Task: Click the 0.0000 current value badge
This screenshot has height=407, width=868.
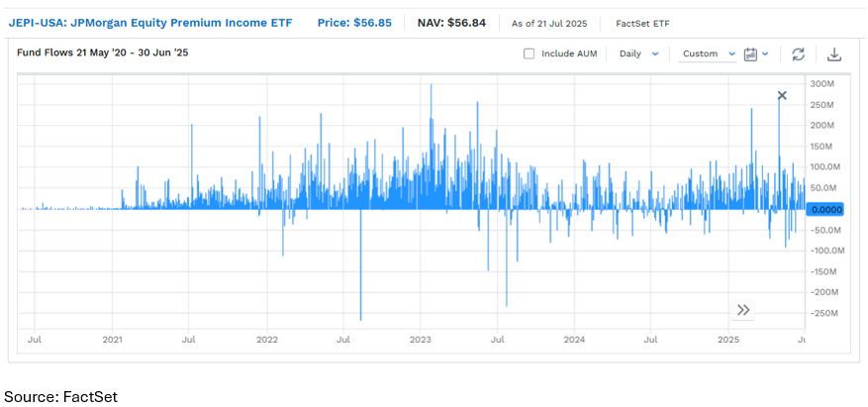Action: (x=824, y=209)
